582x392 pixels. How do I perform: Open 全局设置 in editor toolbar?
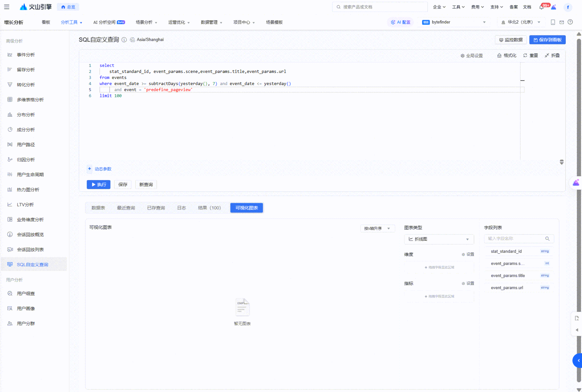[472, 56]
